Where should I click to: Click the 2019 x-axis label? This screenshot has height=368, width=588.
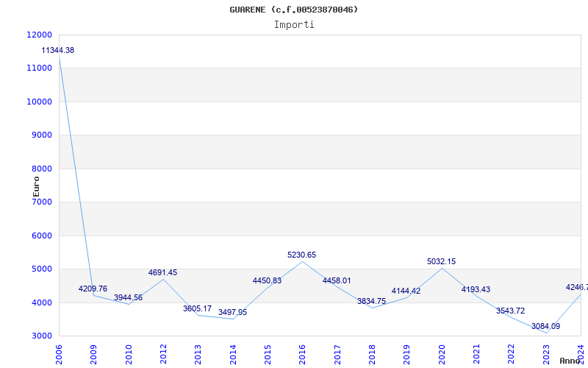click(x=407, y=355)
